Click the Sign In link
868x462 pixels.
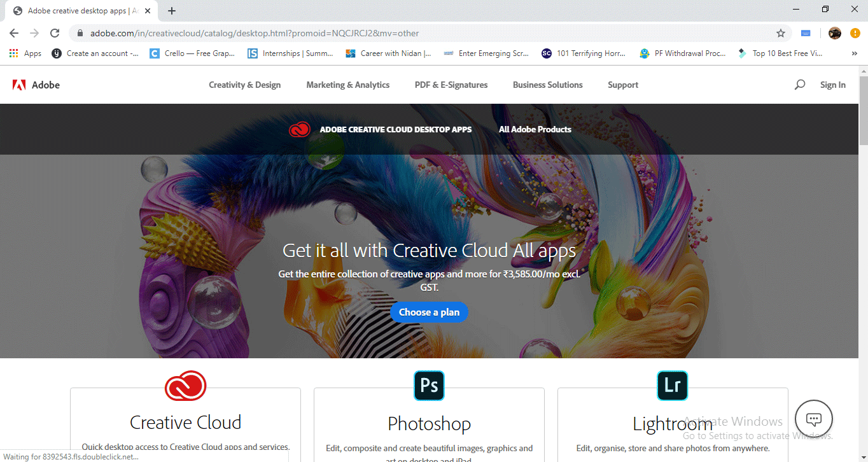tap(832, 84)
